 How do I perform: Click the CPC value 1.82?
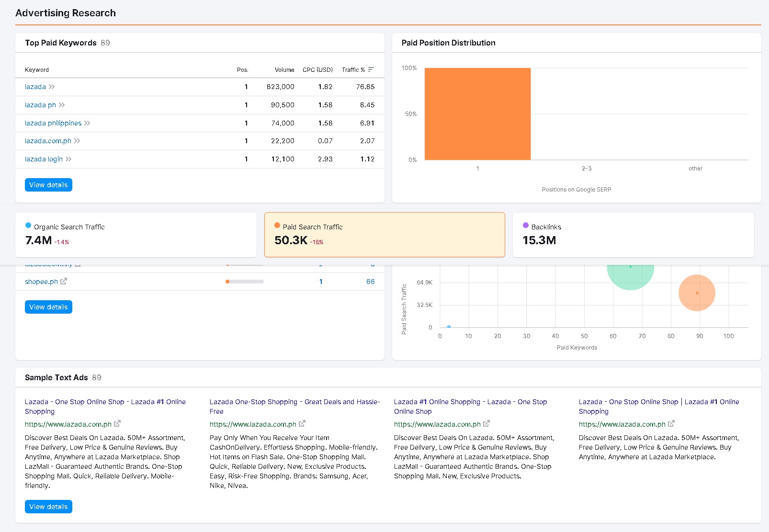[x=325, y=87]
